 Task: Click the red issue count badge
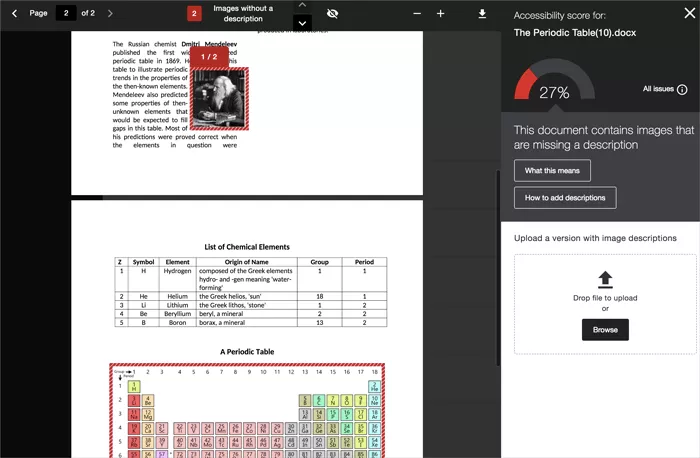(x=195, y=13)
